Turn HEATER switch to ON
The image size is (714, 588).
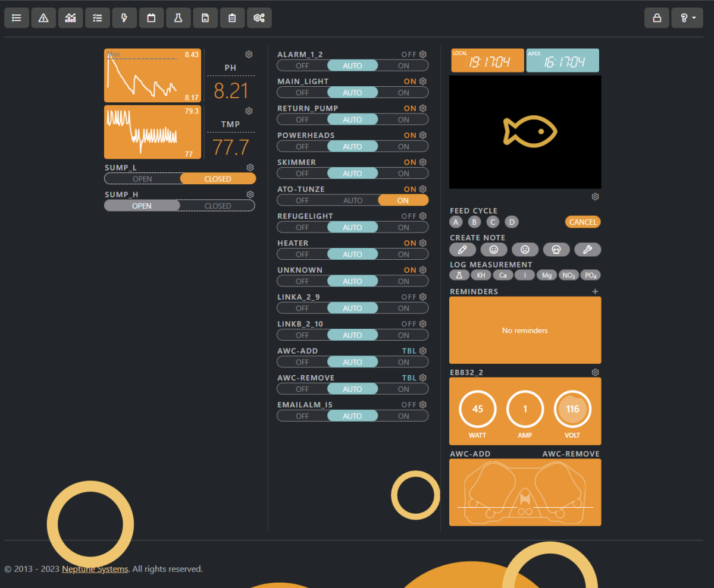point(403,254)
